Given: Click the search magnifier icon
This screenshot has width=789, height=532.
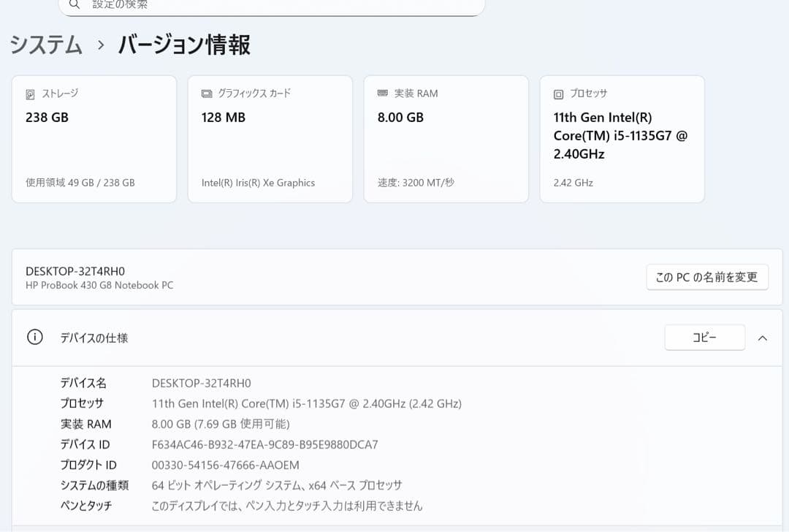Looking at the screenshot, I should click(x=74, y=6).
